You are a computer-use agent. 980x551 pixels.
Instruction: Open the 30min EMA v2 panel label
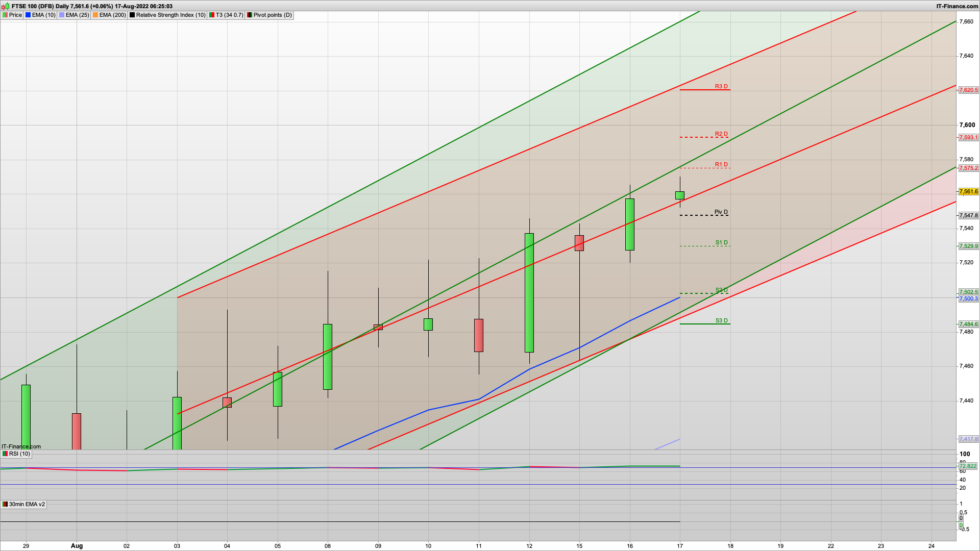pyautogui.click(x=23, y=504)
